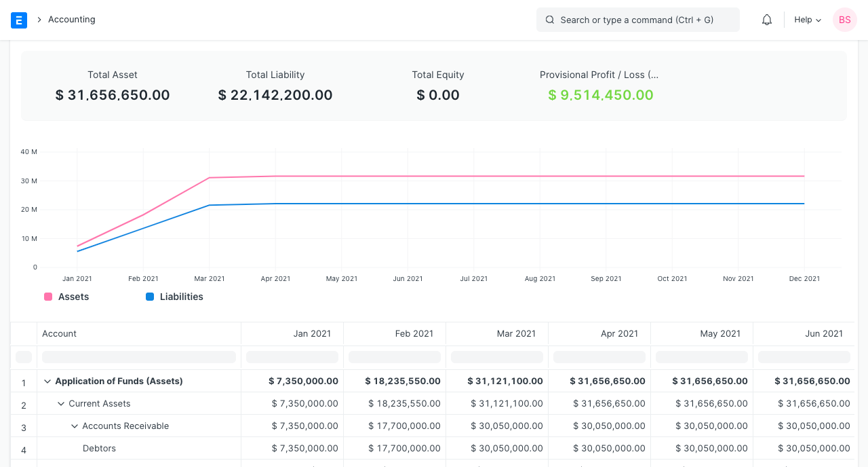Focus the search or command bar
This screenshot has height=467, width=868.
tap(637, 20)
